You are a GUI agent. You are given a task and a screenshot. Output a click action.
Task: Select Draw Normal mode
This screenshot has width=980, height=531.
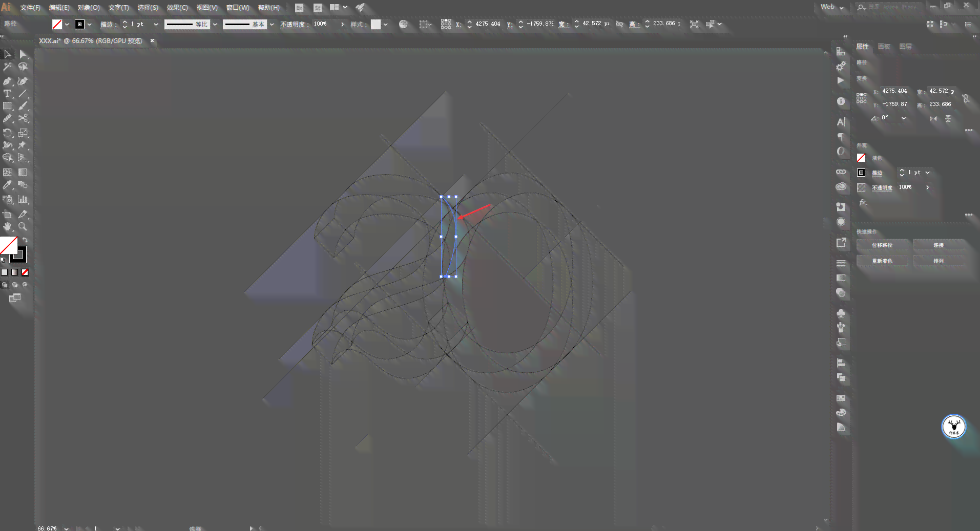point(5,285)
